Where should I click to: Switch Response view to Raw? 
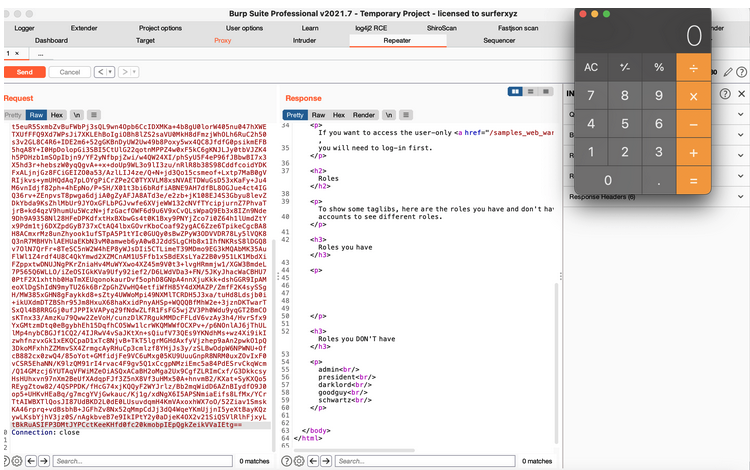[x=319, y=115]
